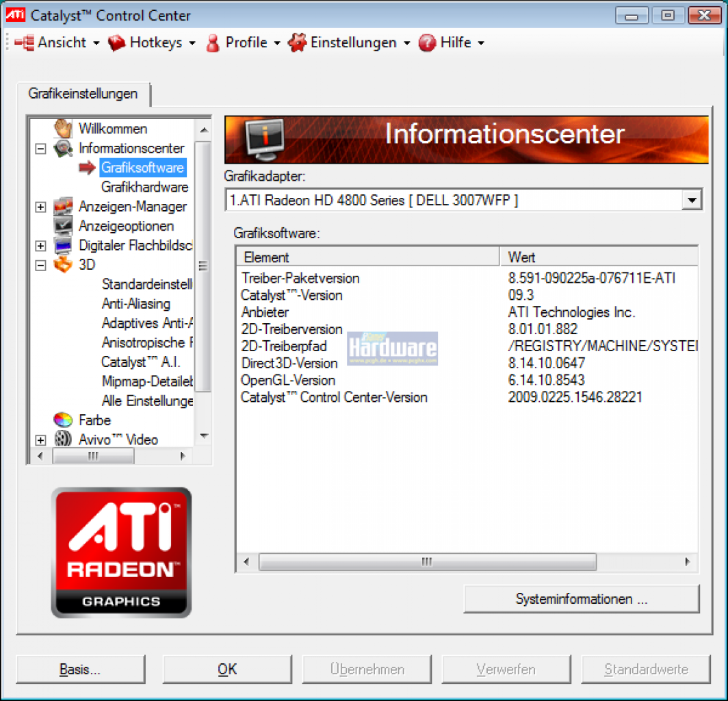Click the Profile person icon

tap(213, 42)
